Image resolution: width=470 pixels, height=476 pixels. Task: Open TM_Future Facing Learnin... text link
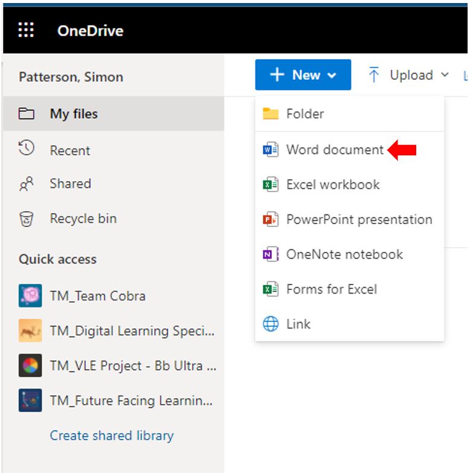click(131, 400)
